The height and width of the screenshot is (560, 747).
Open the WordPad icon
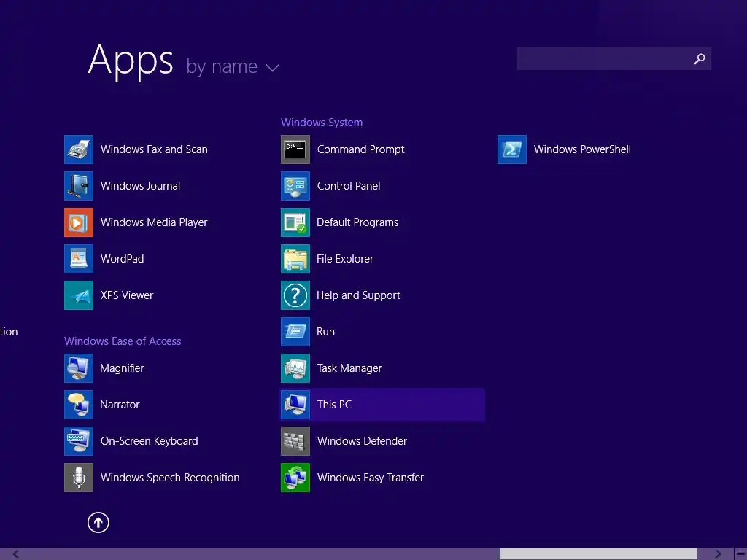tap(79, 259)
